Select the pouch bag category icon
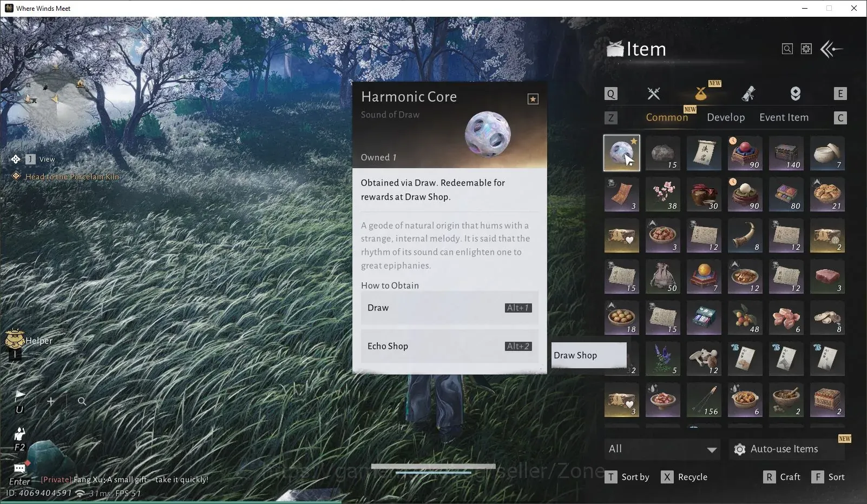The width and height of the screenshot is (867, 504). (701, 94)
